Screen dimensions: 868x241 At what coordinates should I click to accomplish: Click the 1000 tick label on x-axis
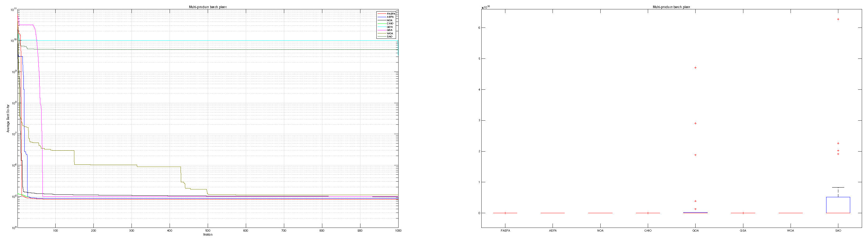coord(398,231)
